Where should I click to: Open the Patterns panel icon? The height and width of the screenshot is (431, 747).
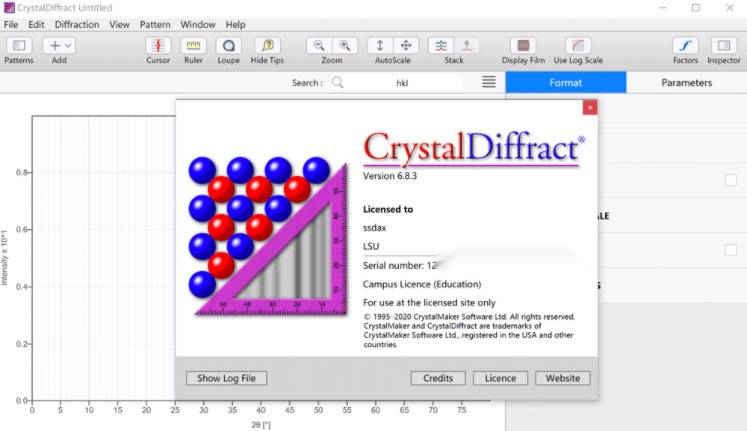19,46
